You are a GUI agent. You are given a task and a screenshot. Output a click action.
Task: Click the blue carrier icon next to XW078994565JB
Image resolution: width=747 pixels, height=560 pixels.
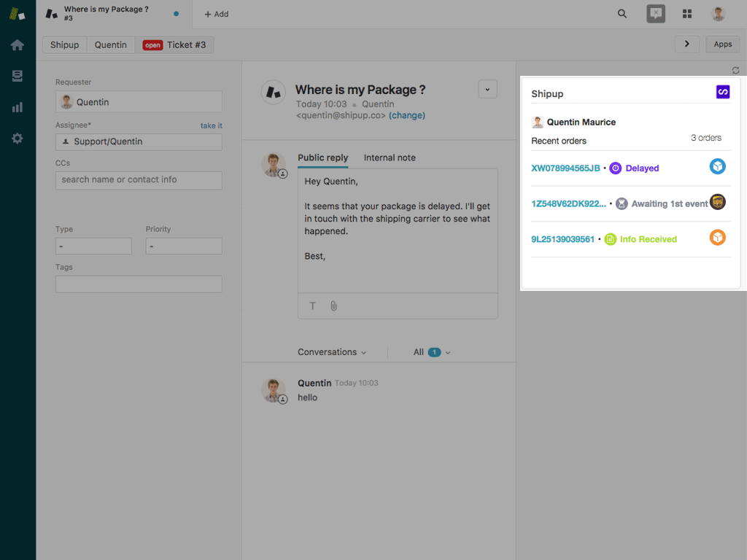click(x=717, y=167)
